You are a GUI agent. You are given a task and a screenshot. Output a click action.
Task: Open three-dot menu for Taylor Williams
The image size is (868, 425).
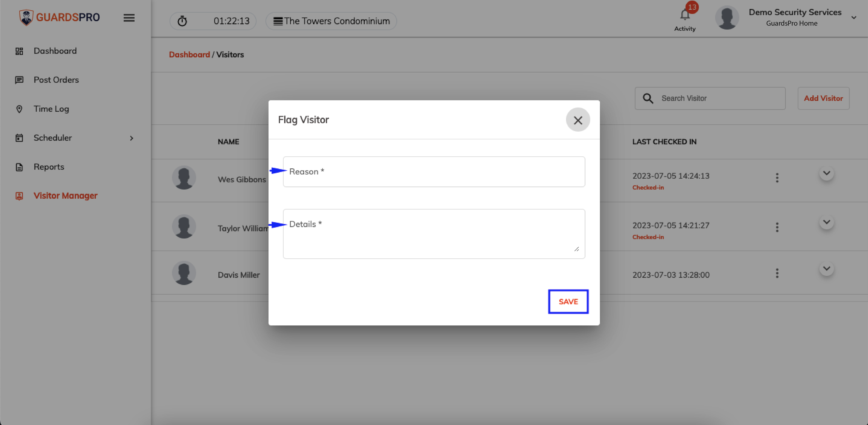tap(777, 227)
